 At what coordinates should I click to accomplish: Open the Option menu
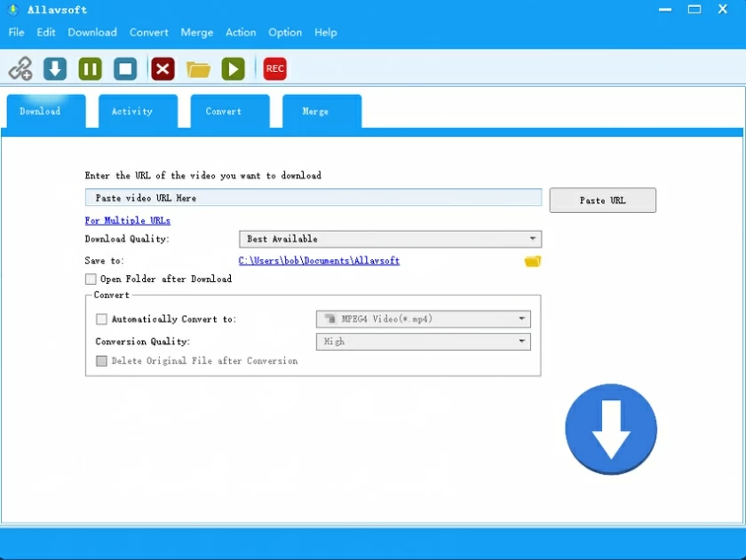[x=285, y=32]
